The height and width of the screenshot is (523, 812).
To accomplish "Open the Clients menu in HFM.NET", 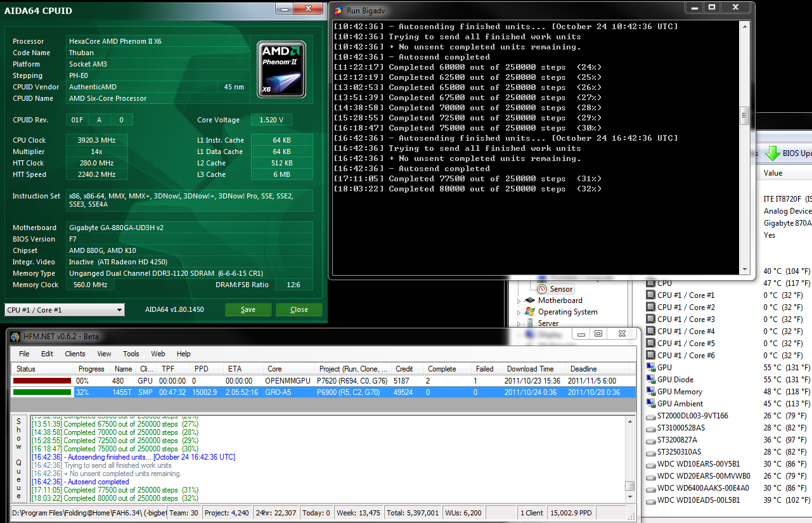I will coord(75,354).
